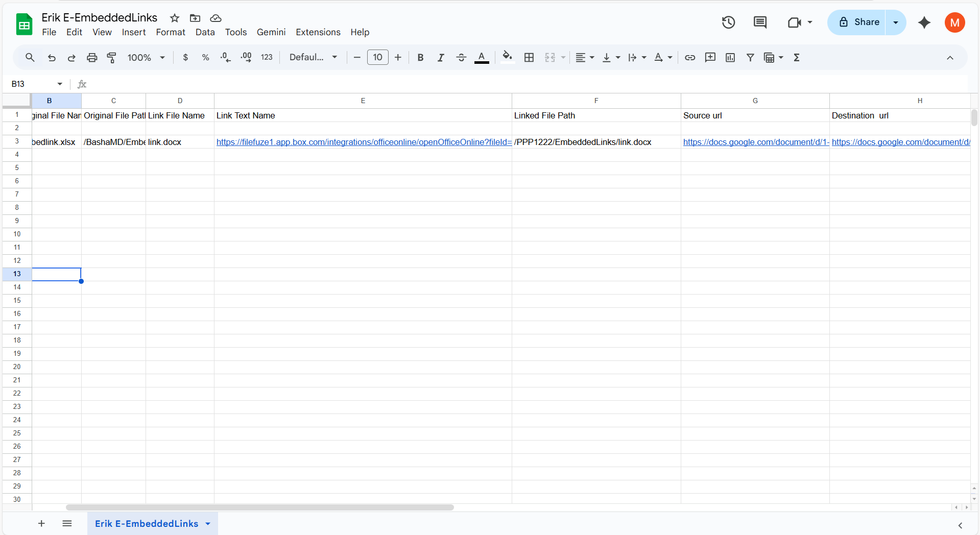Screen dimensions: 980x535
Task: Toggle italic formatting
Action: click(x=440, y=57)
